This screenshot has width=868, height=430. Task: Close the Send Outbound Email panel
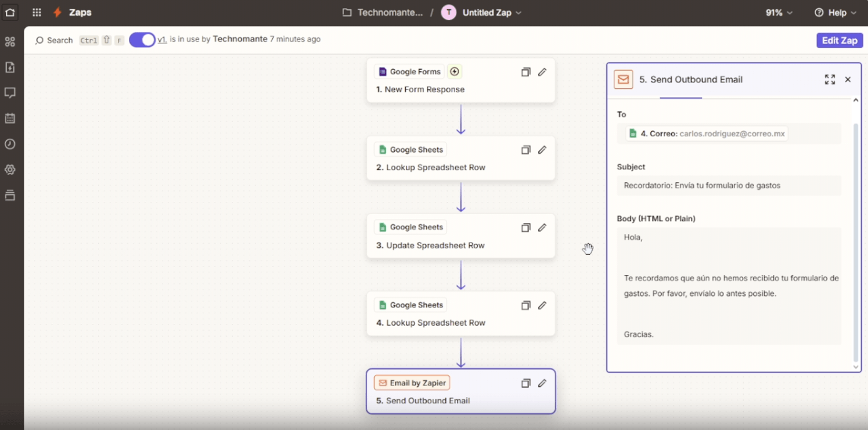click(848, 80)
